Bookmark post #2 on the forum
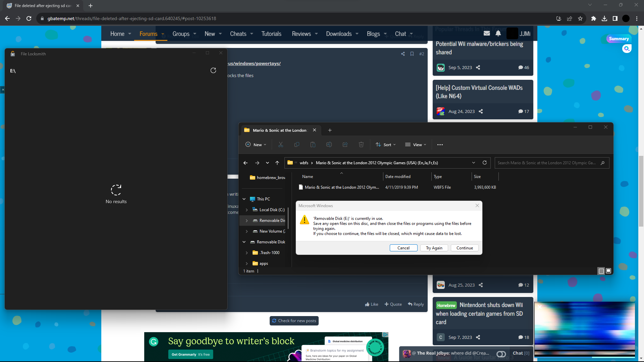Image resolution: width=644 pixels, height=362 pixels. [x=412, y=54]
